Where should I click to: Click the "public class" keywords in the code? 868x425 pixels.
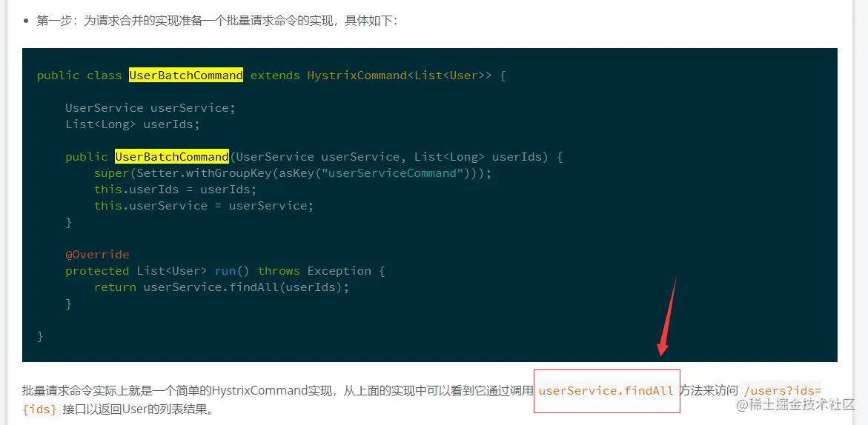click(x=79, y=76)
